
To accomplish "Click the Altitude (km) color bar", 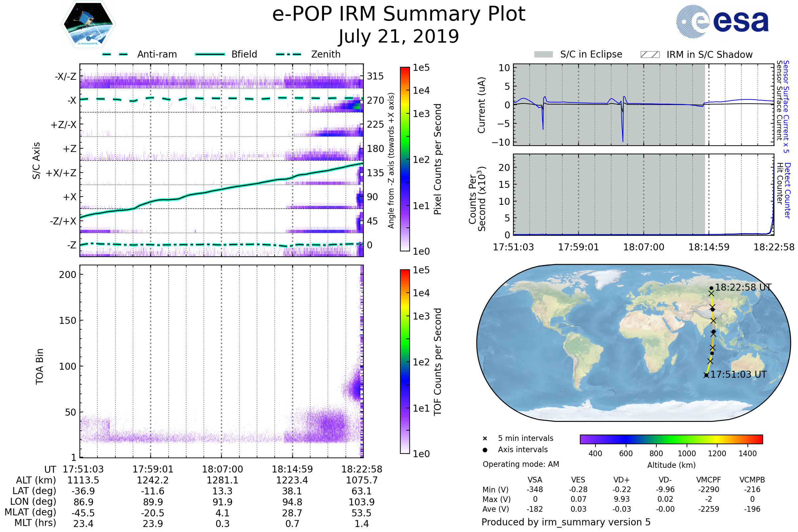I will [x=671, y=439].
